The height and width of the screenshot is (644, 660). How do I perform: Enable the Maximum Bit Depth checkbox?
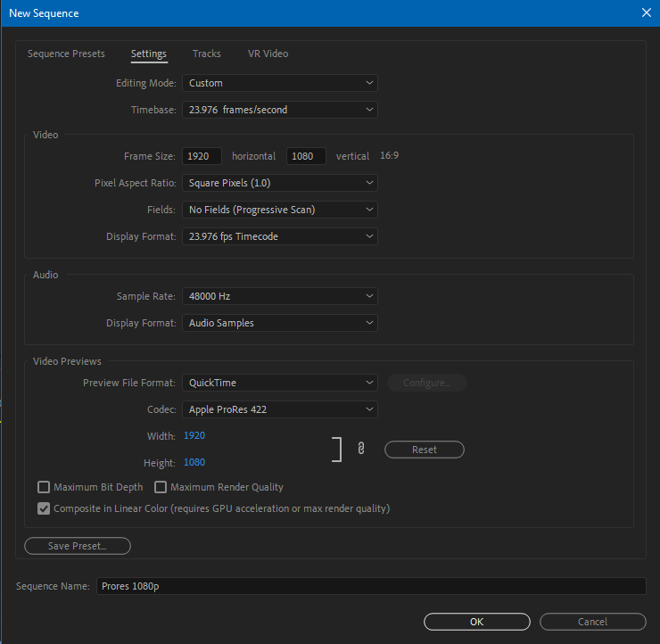44,487
